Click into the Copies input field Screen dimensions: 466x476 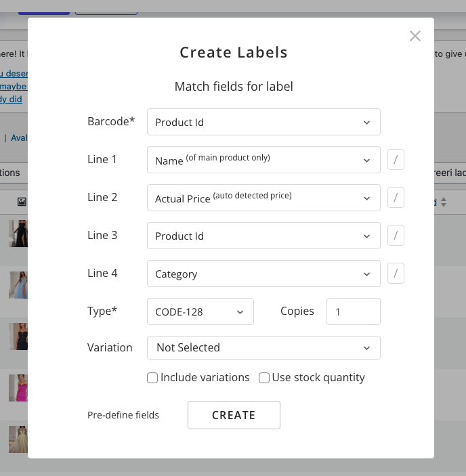(x=353, y=311)
